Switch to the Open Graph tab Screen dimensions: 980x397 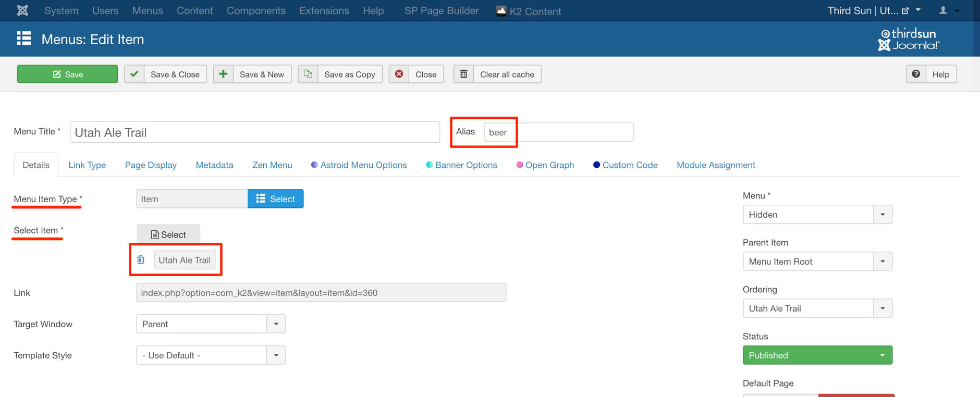549,165
